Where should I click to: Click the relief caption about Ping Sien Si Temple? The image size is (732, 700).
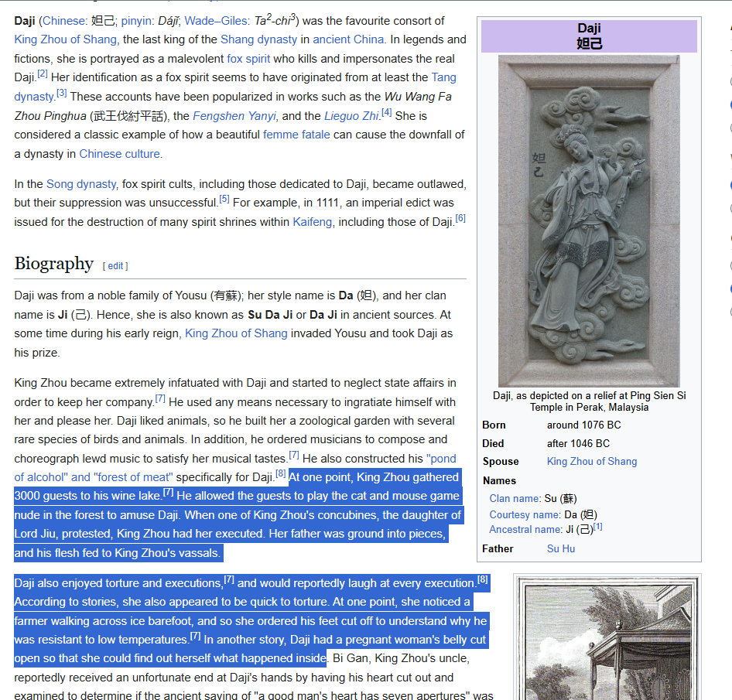(589, 401)
